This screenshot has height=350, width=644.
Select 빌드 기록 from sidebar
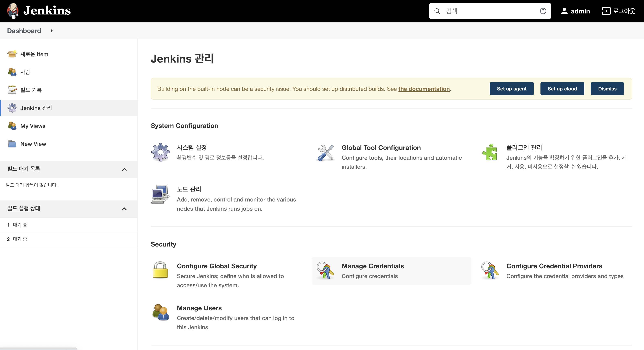tap(31, 90)
